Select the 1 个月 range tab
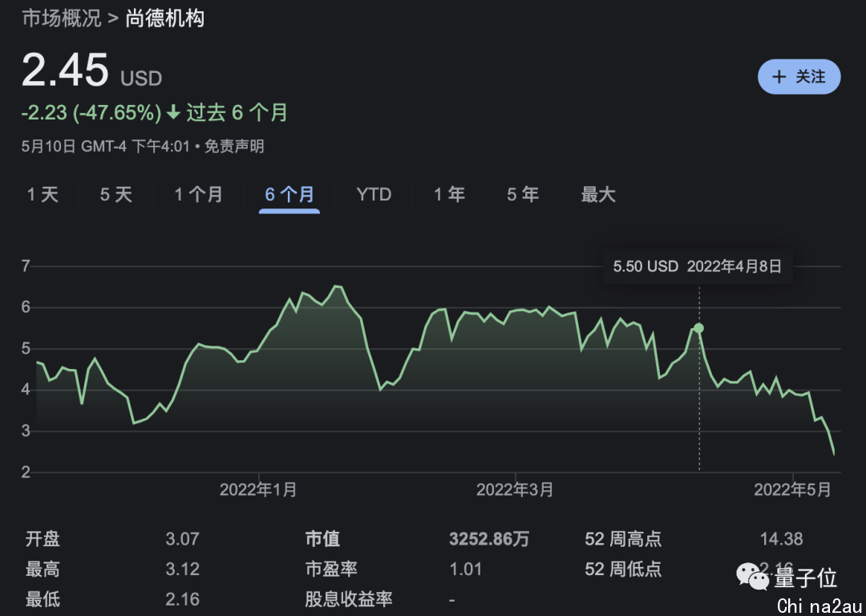This screenshot has height=616, width=866. [198, 194]
